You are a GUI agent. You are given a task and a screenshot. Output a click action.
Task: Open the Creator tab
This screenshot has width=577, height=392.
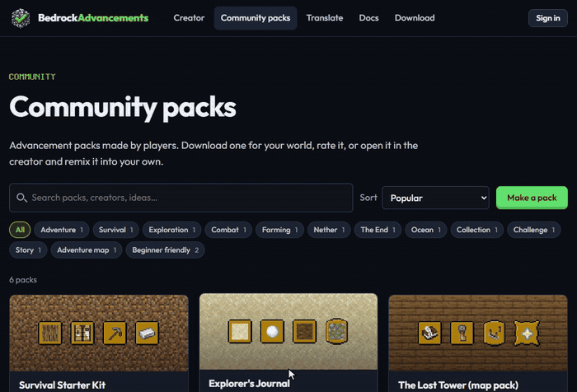point(189,18)
